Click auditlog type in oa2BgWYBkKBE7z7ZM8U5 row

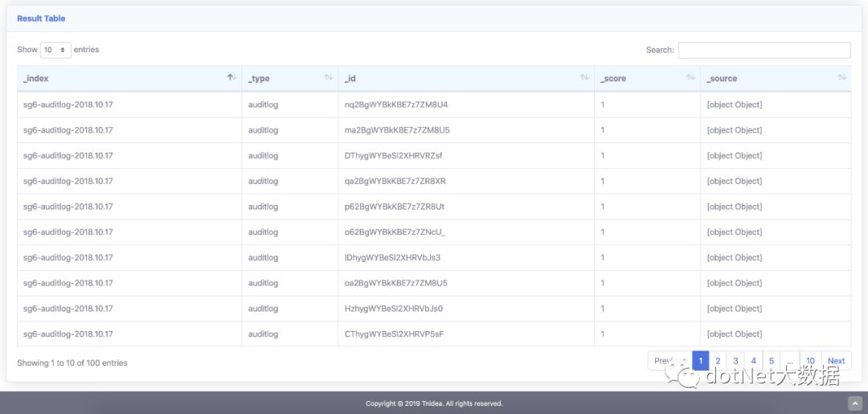263,283
